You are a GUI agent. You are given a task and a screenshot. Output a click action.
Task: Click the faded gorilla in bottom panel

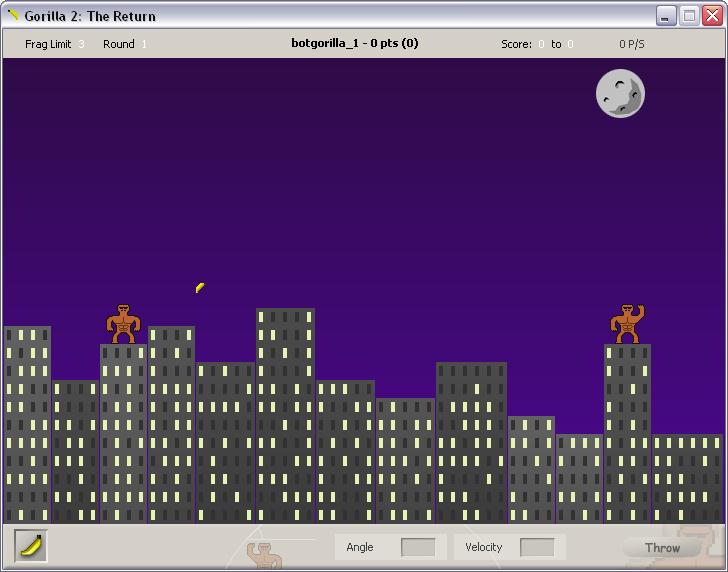264,555
